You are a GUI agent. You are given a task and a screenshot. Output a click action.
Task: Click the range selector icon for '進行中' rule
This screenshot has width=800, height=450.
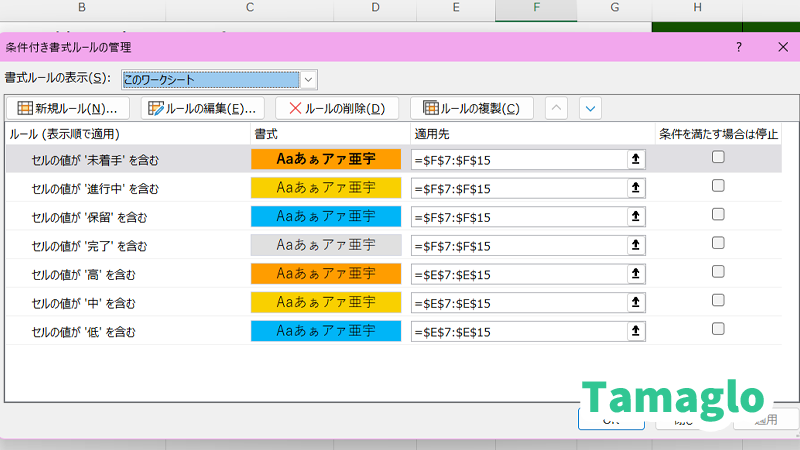(635, 188)
